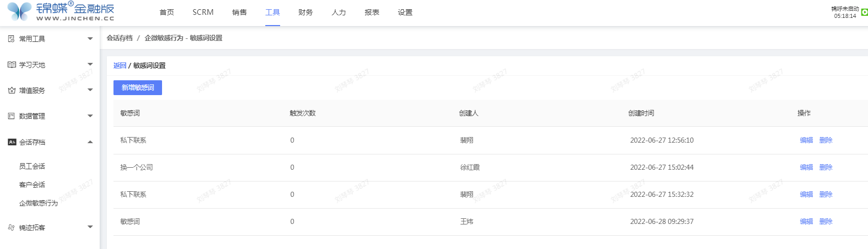Open the SCRM top menu
The height and width of the screenshot is (249, 868).
pos(203,12)
